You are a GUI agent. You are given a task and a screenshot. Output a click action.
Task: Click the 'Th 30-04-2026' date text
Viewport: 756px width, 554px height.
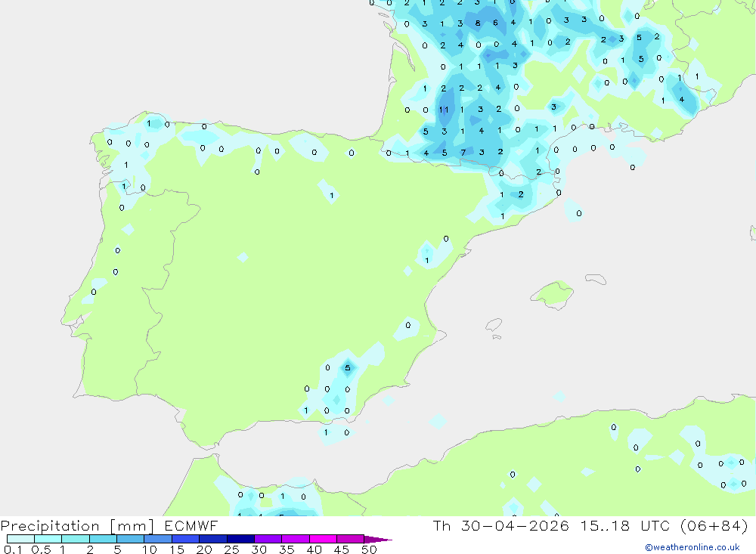(x=500, y=526)
